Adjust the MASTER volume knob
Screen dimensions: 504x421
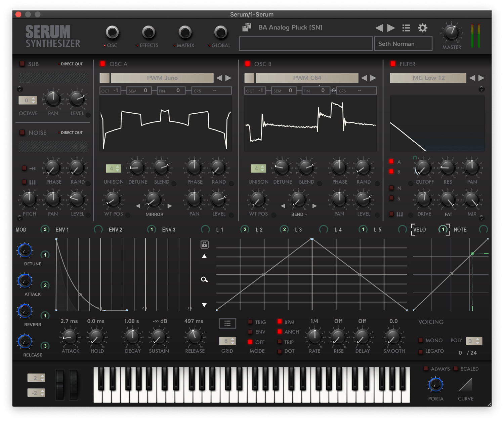[x=452, y=32]
